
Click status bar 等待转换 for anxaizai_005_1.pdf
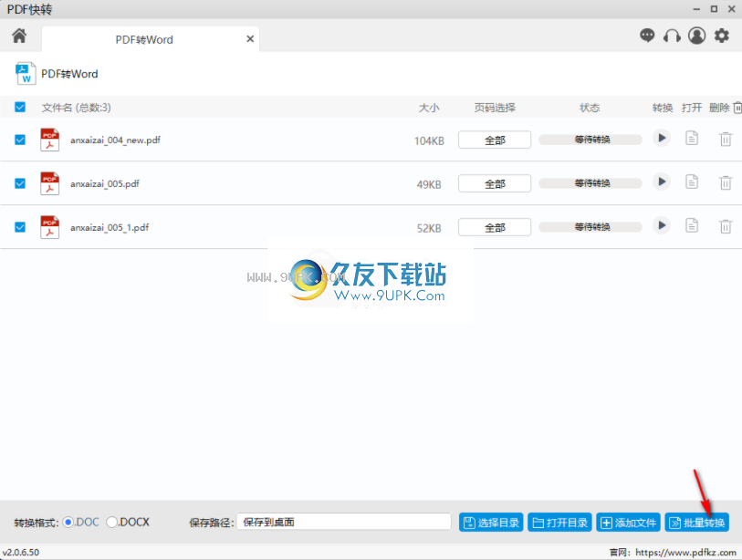tap(590, 227)
